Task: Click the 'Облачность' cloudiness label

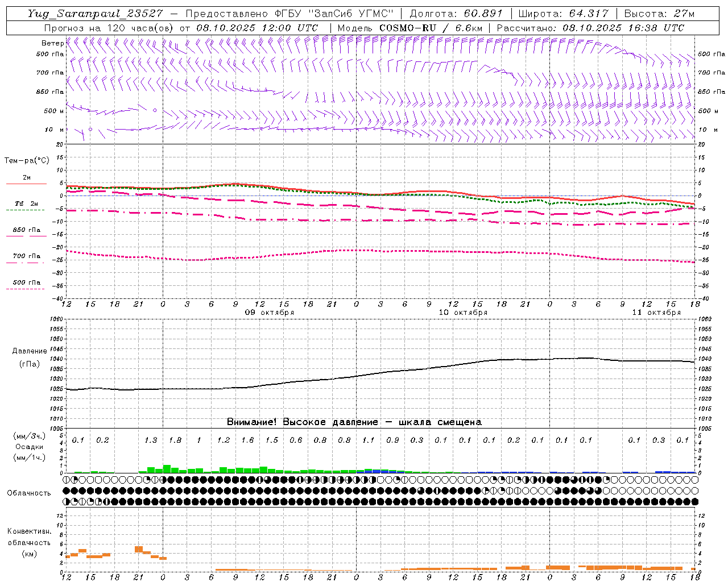Action: pyautogui.click(x=29, y=493)
